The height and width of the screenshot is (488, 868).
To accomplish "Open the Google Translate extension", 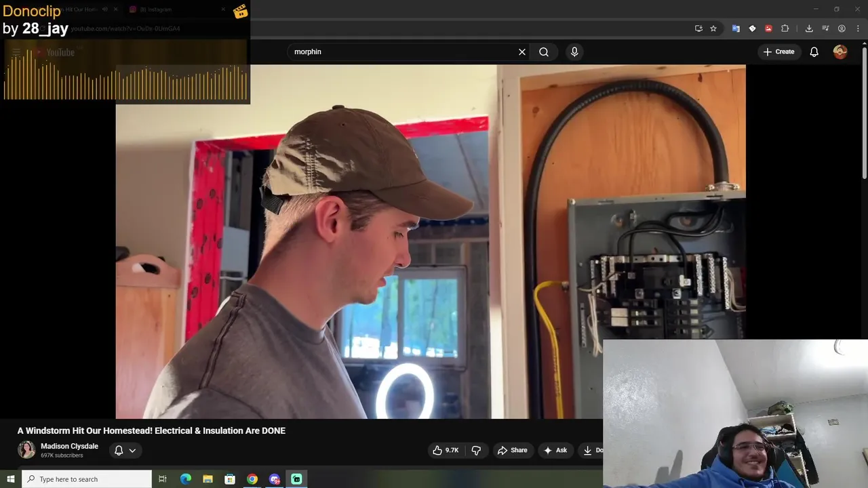I will coord(736,28).
